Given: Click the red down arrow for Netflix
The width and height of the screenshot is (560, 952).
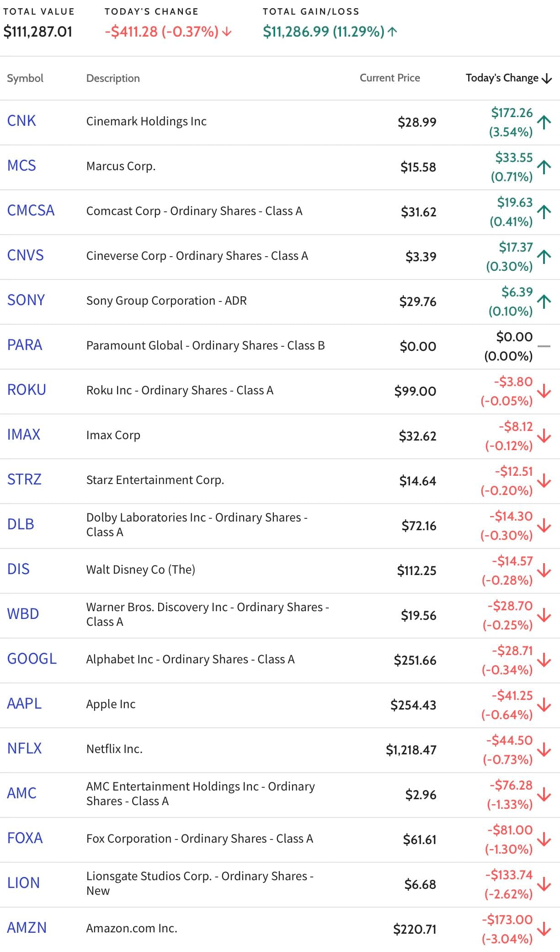Looking at the screenshot, I should point(544,750).
